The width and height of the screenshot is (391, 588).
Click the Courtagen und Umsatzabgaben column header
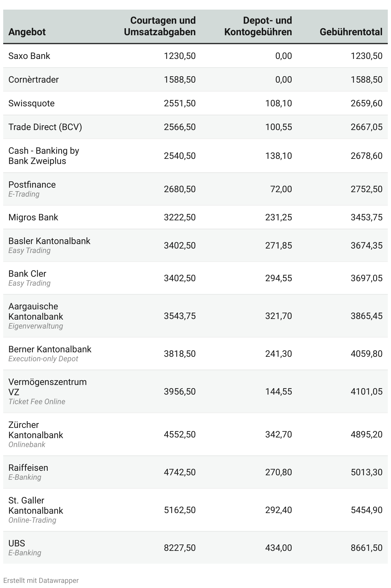[x=160, y=26]
